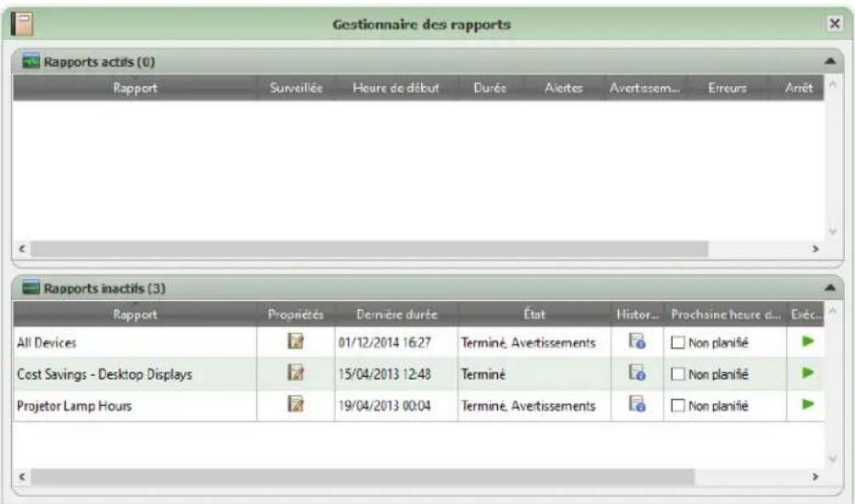
Task: Click Projetor Lamp Hours 'Terminé, Avertissements' status
Action: (528, 406)
